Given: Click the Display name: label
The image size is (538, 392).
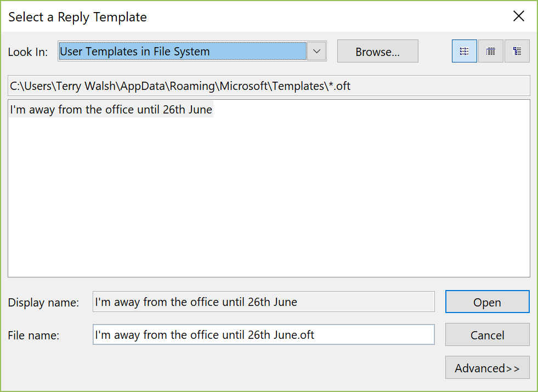Looking at the screenshot, I should 43,303.
